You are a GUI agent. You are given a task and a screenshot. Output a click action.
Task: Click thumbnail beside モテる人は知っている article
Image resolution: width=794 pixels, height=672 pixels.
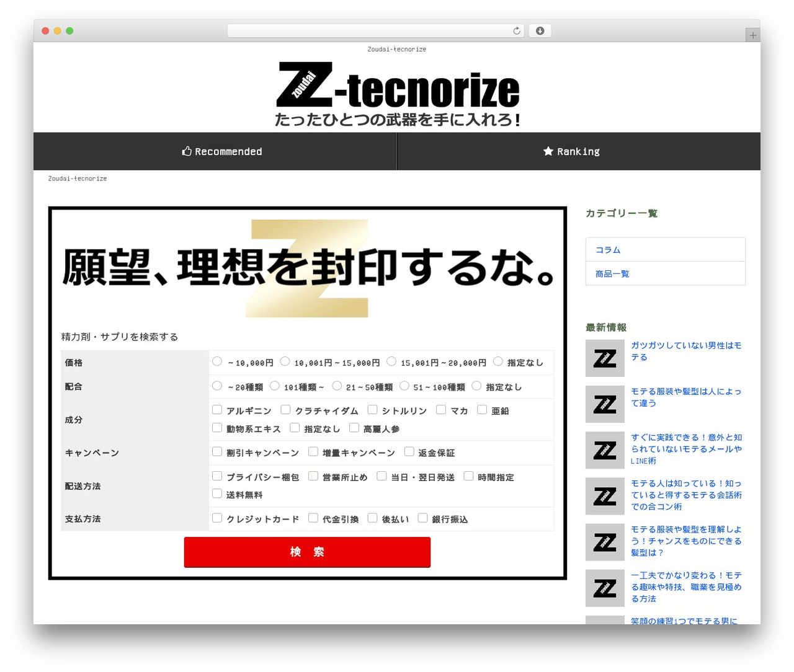[605, 496]
